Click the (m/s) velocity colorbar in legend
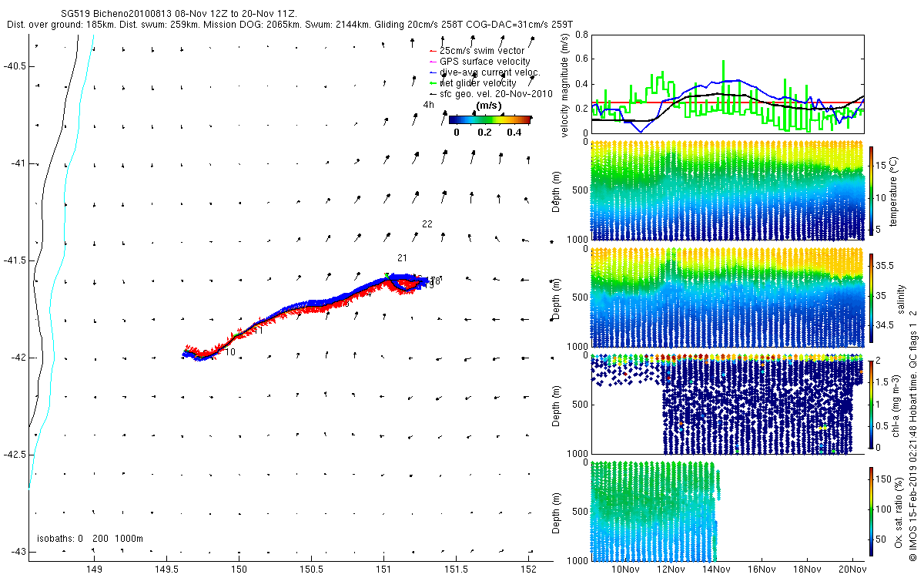Screen dimensions: 924x578 [x=490, y=119]
